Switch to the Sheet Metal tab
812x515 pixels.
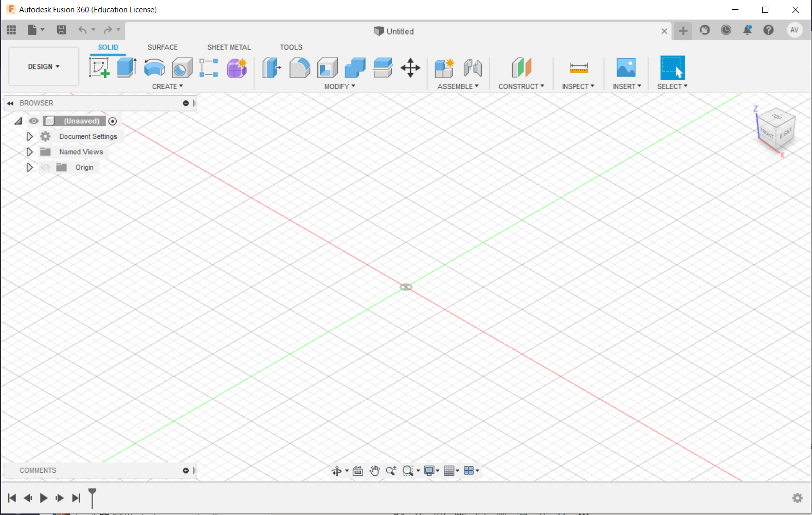tap(229, 47)
